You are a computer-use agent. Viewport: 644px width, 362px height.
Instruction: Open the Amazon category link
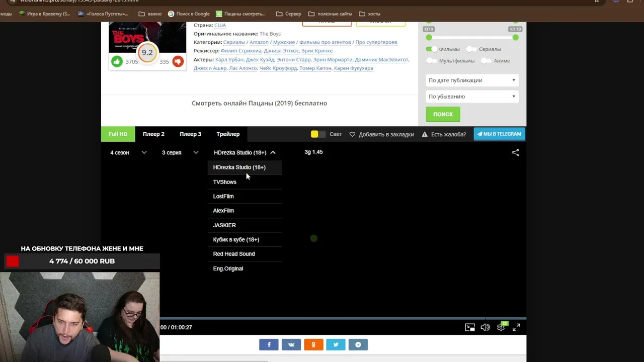[259, 42]
